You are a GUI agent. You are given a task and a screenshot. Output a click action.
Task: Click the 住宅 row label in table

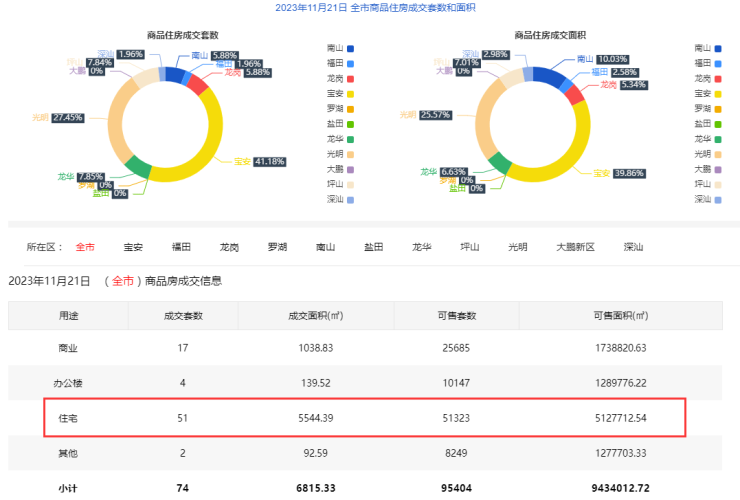[68, 417]
